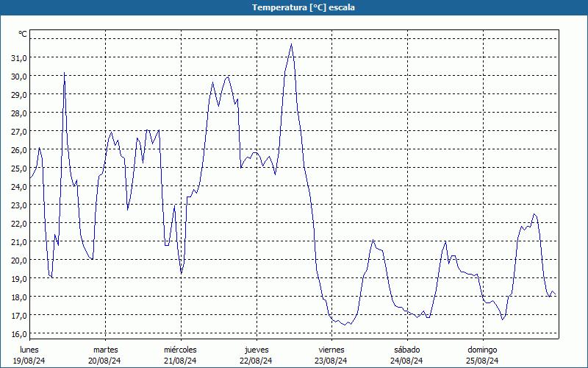The height and width of the screenshot is (368, 588).
Task: Click the 26,0 axis value
Action: point(19,150)
